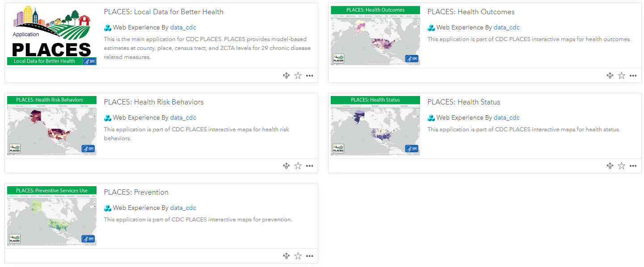Click the move icon on Prevention card

tap(286, 256)
